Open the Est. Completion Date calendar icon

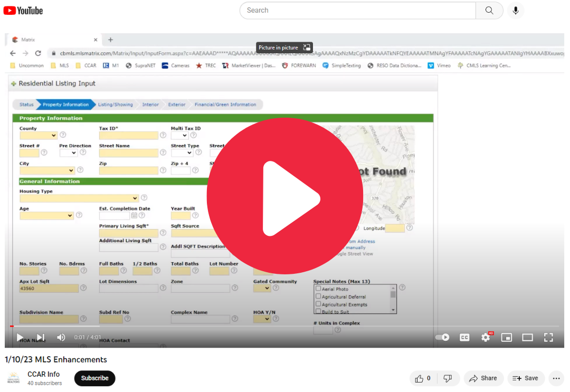[134, 215]
